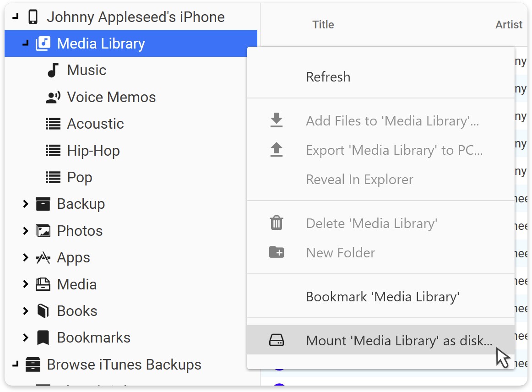Image resolution: width=532 pixels, height=392 pixels.
Task: Open the Hip-Hop playlist
Action: pos(93,151)
